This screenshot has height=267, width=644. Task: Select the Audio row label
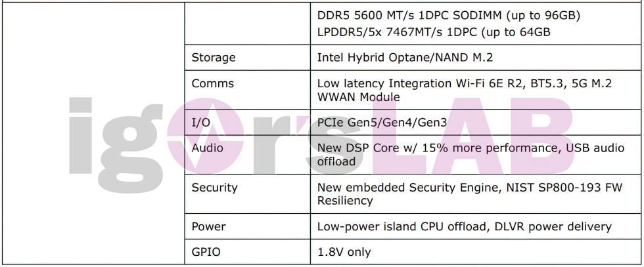click(208, 148)
